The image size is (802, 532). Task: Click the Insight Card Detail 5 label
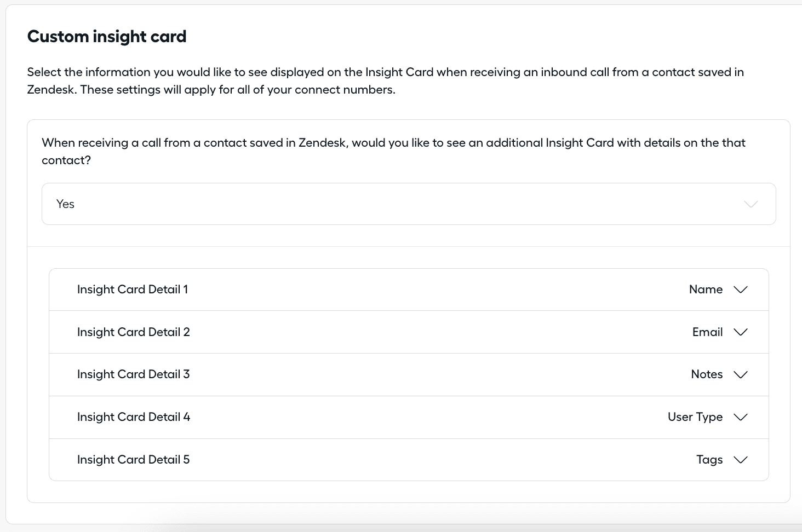(134, 460)
